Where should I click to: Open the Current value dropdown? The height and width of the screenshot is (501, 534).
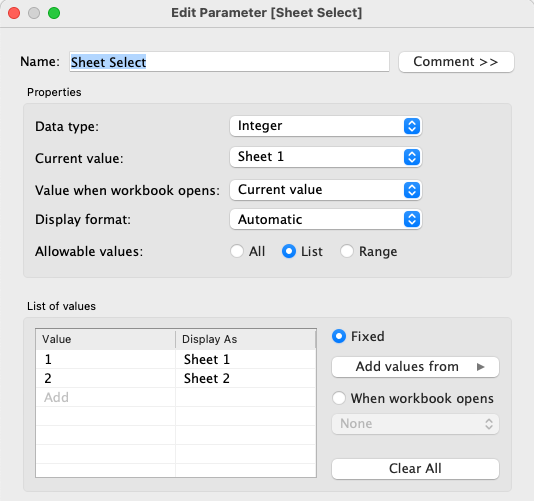(326, 157)
